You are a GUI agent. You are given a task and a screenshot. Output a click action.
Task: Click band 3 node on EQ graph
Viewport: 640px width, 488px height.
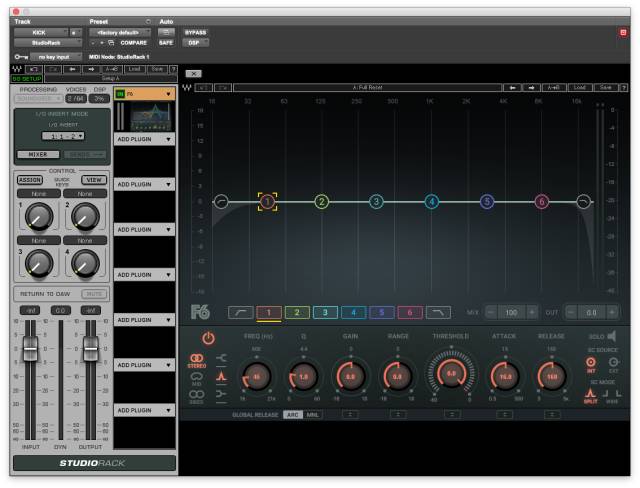[x=376, y=202]
